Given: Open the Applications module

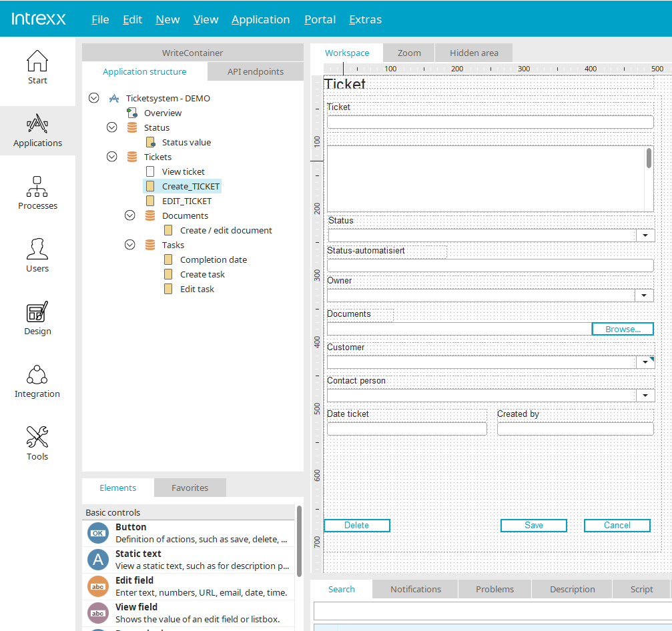Looking at the screenshot, I should (37, 131).
